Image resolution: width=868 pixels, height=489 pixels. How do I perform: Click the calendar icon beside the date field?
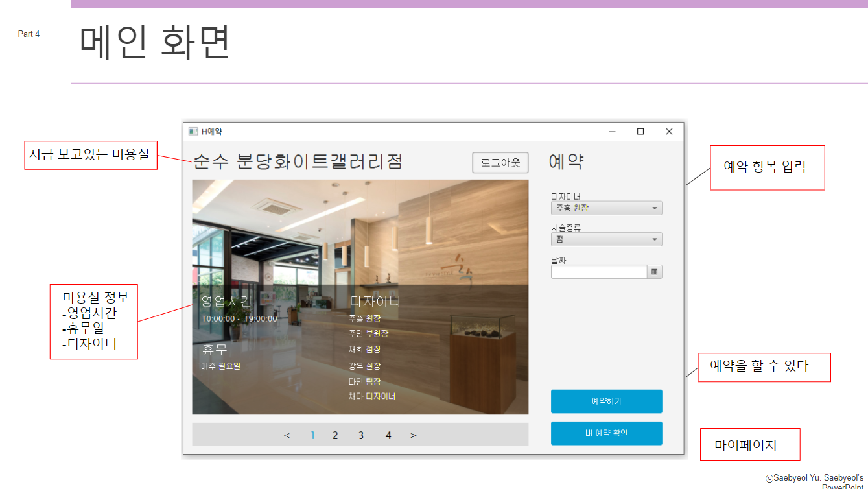coord(654,272)
